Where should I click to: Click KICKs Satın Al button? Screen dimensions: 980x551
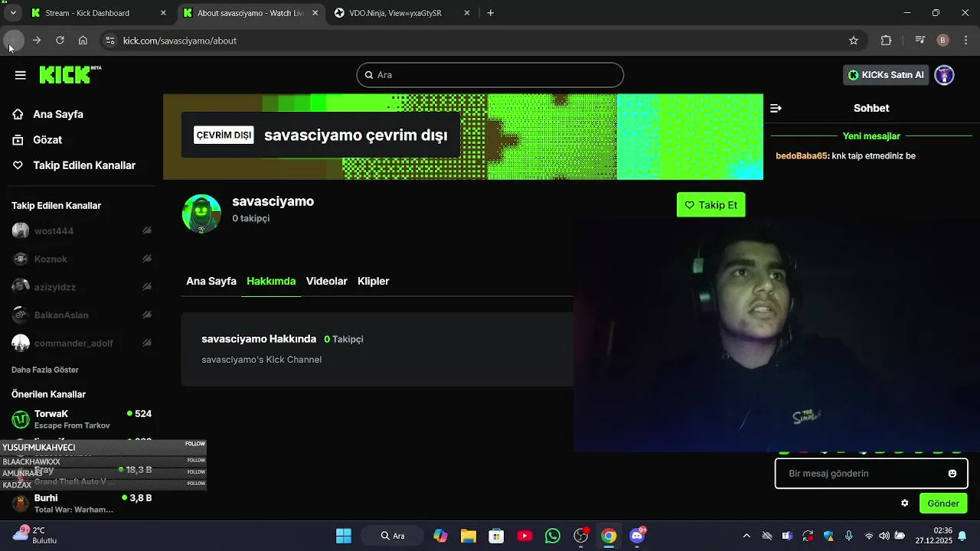click(886, 75)
